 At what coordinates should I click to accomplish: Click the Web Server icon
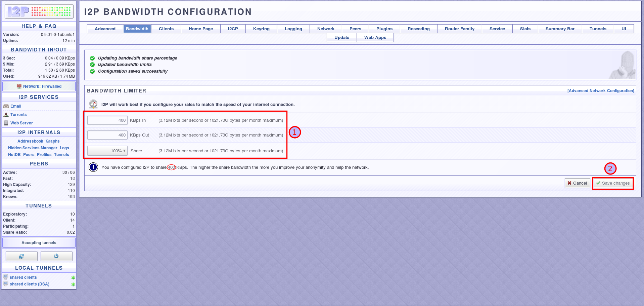pyautogui.click(x=6, y=123)
